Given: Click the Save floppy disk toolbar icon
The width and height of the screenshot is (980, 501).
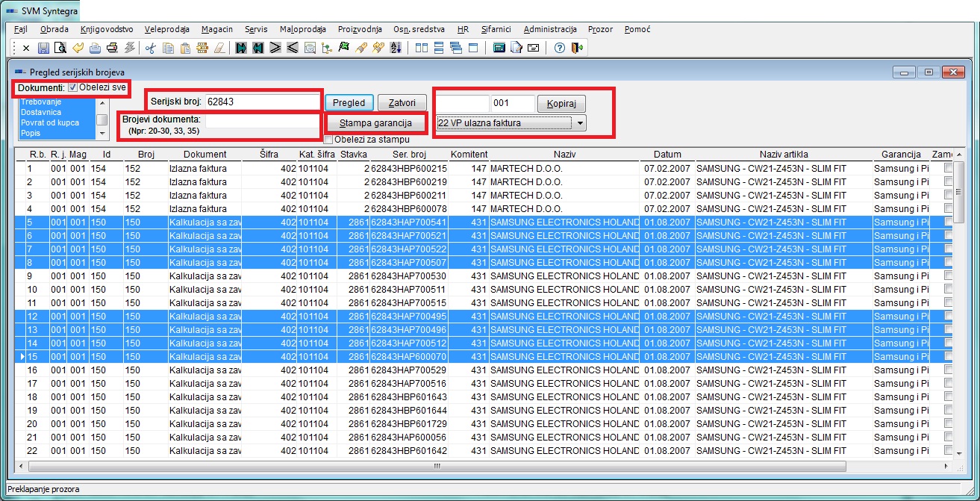Looking at the screenshot, I should (x=43, y=49).
